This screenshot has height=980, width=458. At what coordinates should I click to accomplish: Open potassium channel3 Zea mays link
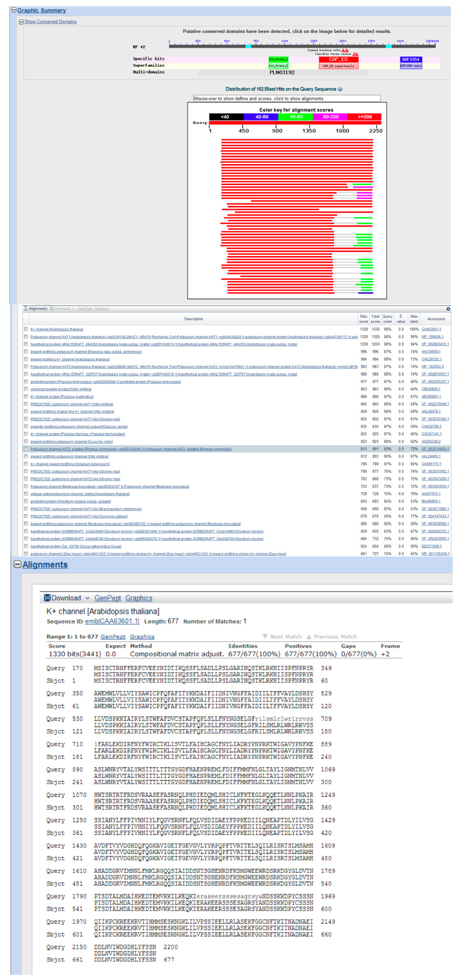(x=158, y=554)
